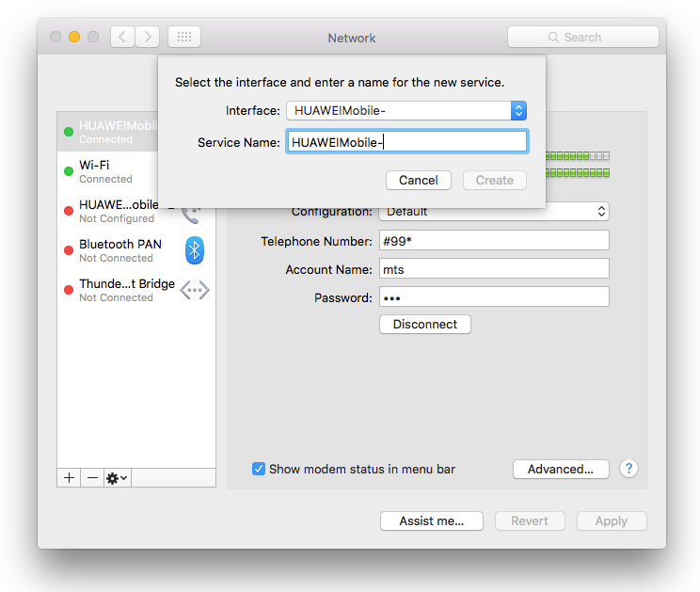Image resolution: width=700 pixels, height=592 pixels.
Task: Remove selected service with minus button
Action: point(92,478)
